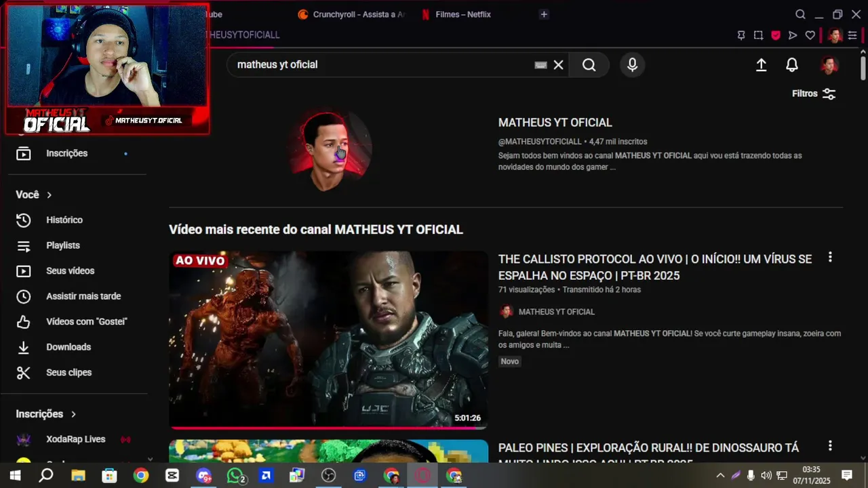Open options menu for Paleo Pines video

[x=830, y=446]
